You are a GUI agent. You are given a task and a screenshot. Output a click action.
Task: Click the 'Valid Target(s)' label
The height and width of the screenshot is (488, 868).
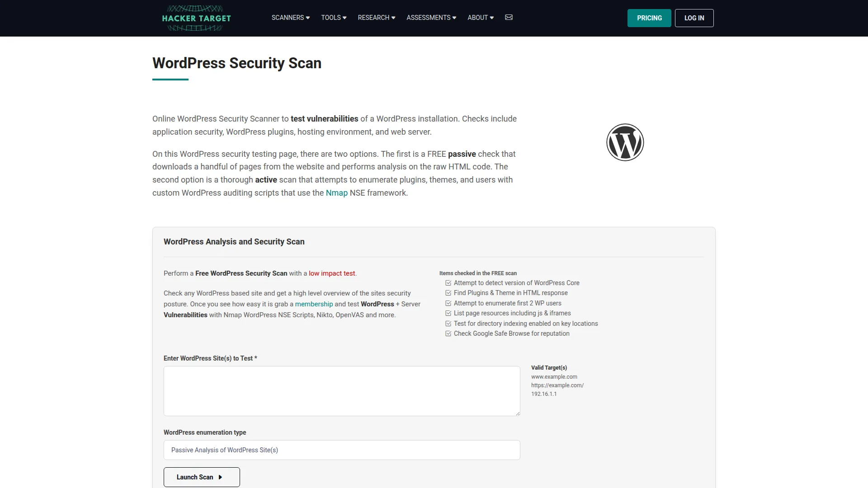(x=549, y=368)
